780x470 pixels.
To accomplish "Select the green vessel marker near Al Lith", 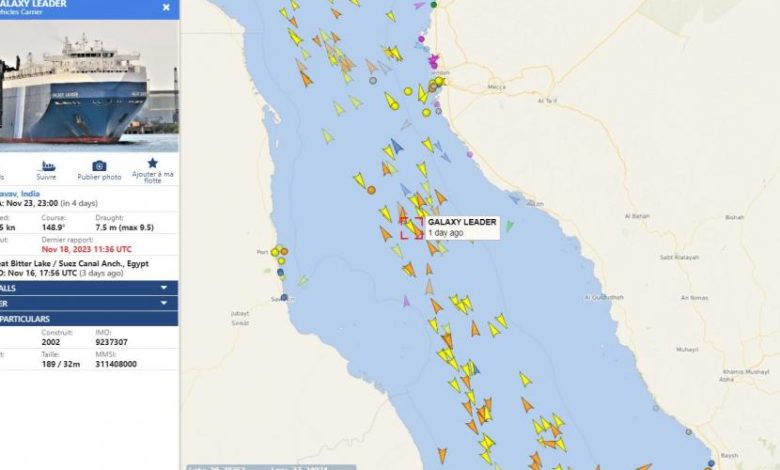I will (509, 226).
